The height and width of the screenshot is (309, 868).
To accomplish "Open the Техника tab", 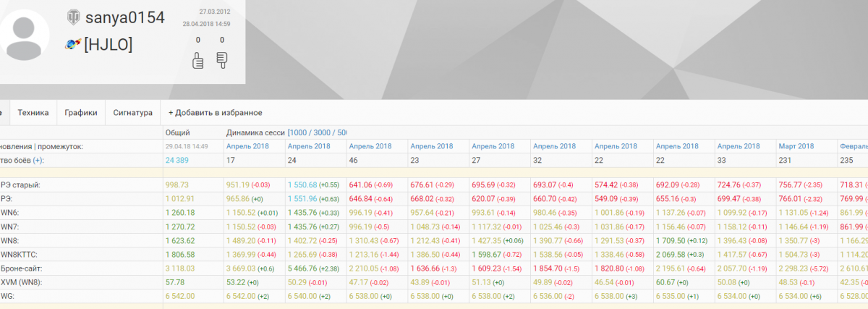I will point(33,113).
